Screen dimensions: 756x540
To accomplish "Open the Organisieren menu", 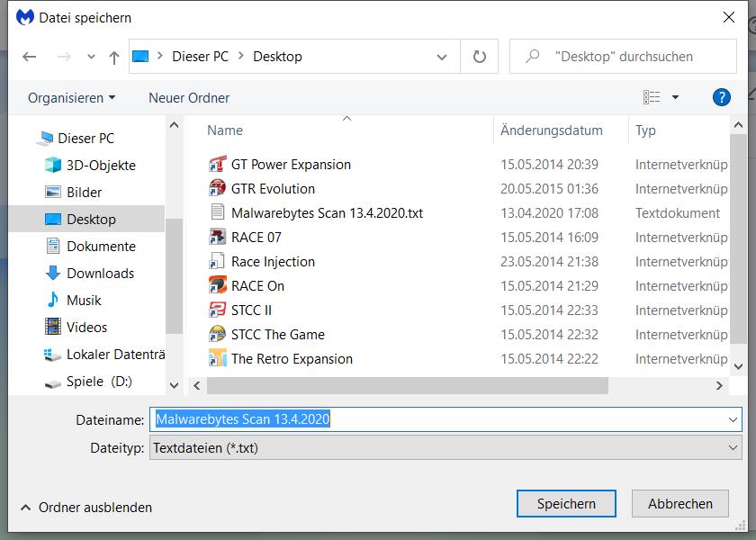I will point(72,98).
